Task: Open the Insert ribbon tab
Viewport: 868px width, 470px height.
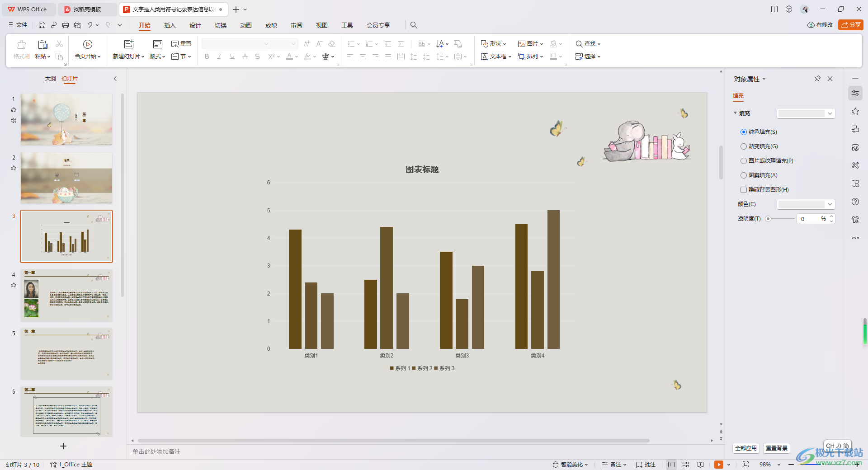Action: pyautogui.click(x=170, y=25)
